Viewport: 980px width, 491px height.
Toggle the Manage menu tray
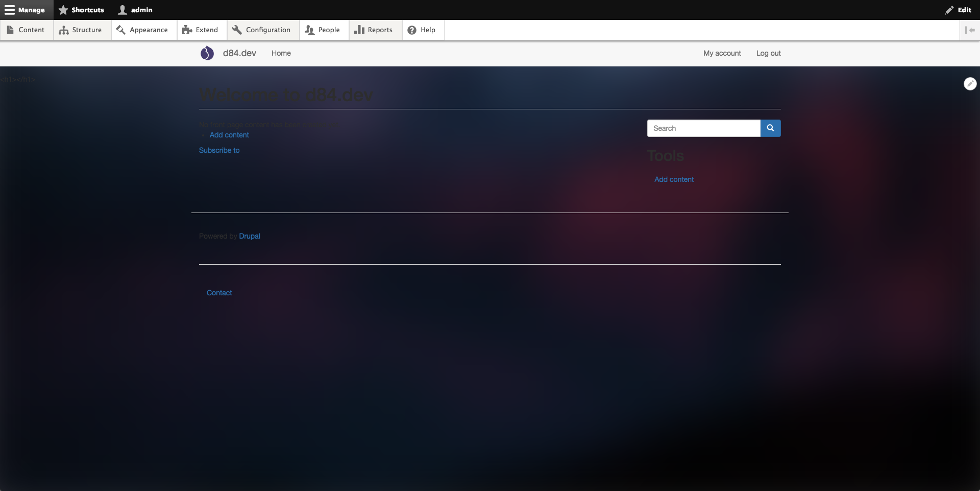point(25,10)
